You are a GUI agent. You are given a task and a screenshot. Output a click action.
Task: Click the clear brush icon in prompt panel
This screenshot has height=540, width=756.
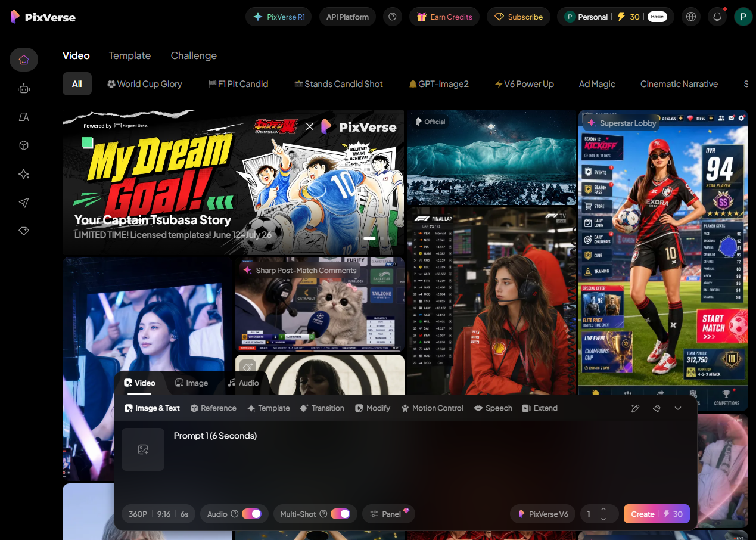[657, 408]
